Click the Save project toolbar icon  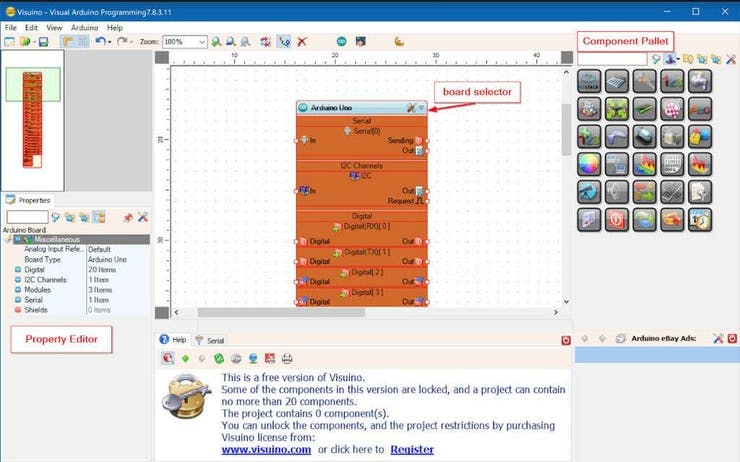point(43,42)
